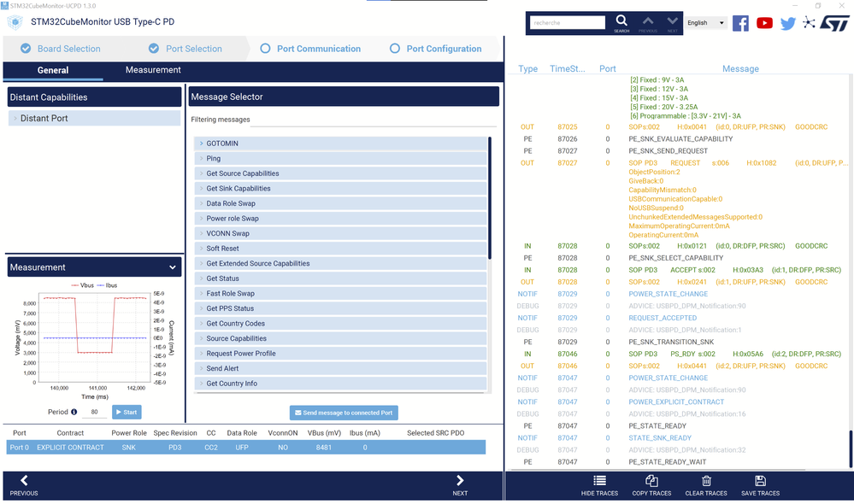Hide the traces panel
The width and height of the screenshot is (854, 504).
click(x=599, y=485)
